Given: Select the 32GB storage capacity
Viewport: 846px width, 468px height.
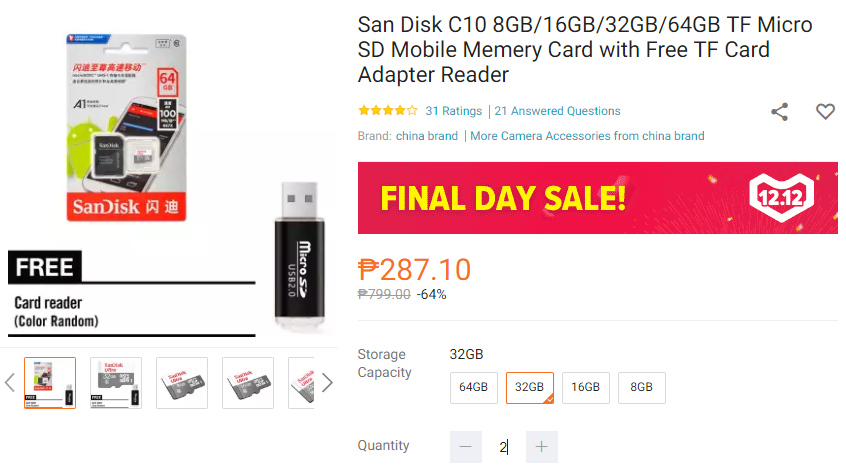Looking at the screenshot, I should tap(530, 388).
